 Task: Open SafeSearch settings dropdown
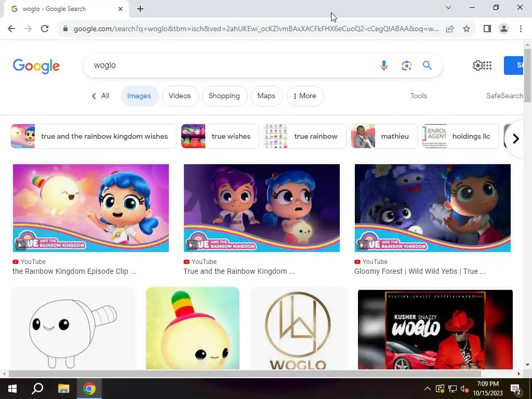(504, 96)
